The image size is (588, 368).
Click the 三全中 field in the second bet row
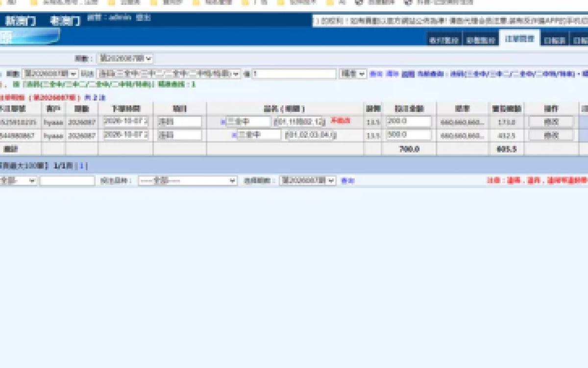click(x=259, y=135)
